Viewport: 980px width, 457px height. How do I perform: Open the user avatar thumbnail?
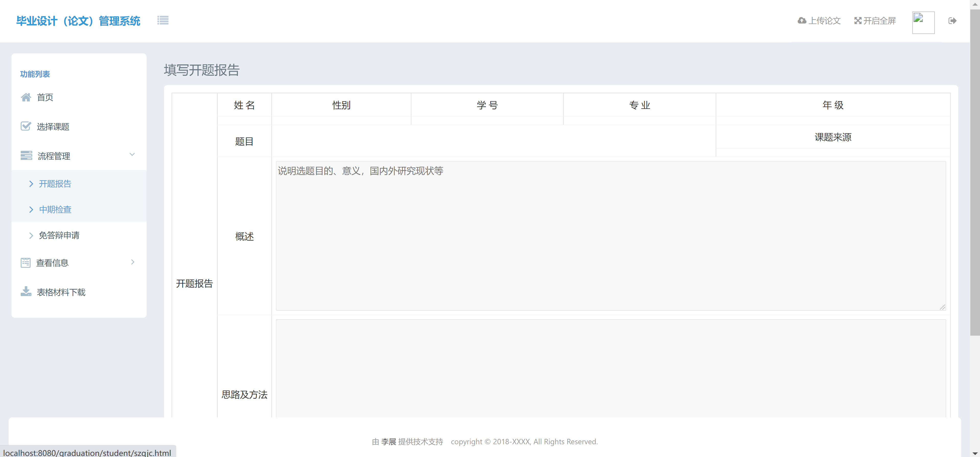click(x=923, y=22)
